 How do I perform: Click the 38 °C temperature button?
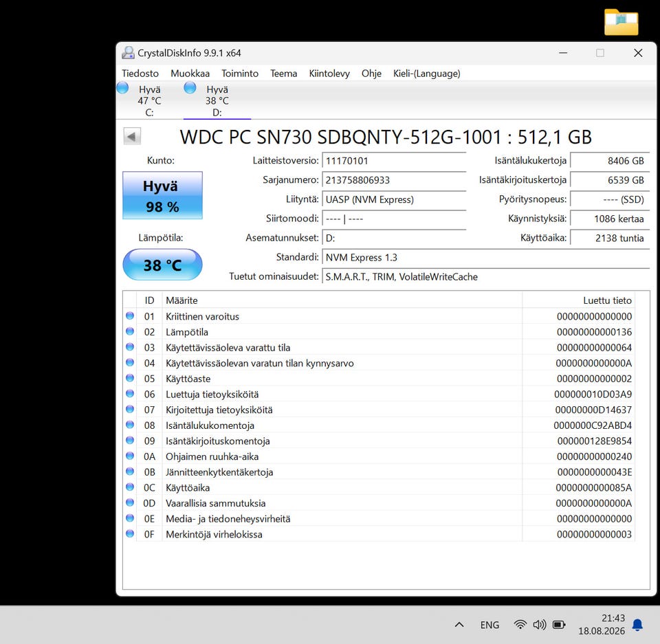pyautogui.click(x=162, y=265)
